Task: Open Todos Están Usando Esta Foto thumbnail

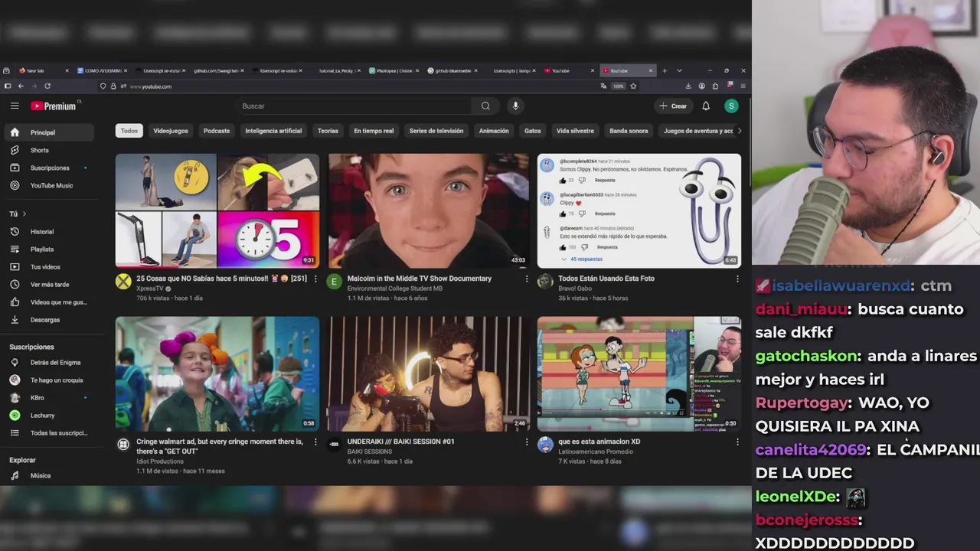Action: point(639,210)
